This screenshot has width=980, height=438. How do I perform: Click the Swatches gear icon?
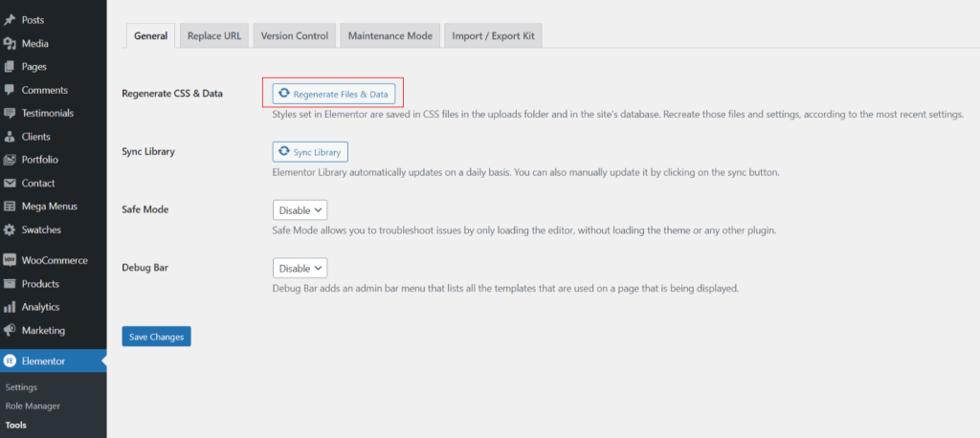10,230
